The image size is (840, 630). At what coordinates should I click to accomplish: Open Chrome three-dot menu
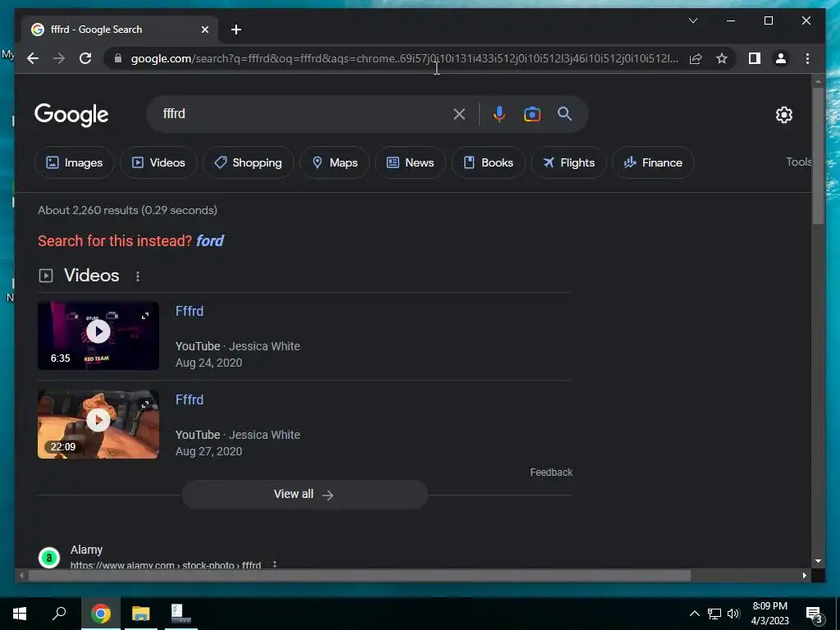click(807, 58)
